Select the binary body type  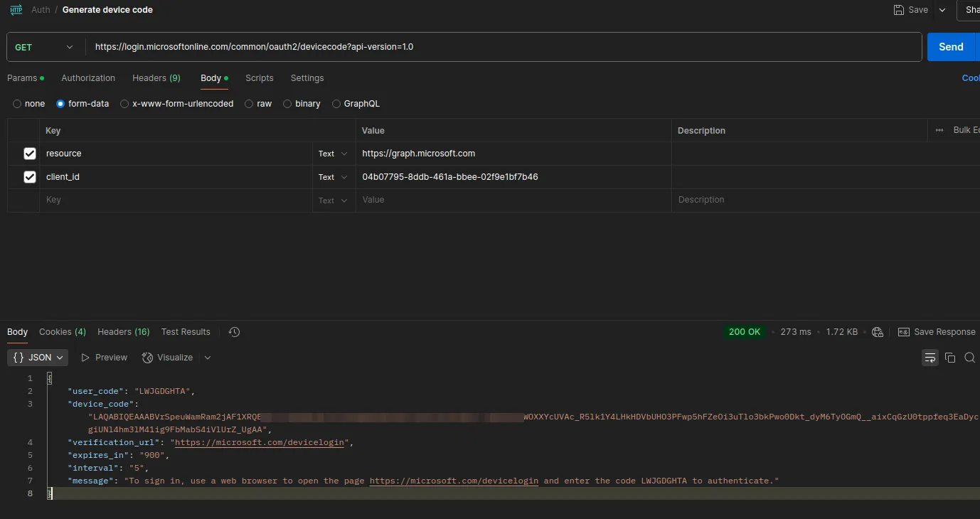pos(287,104)
